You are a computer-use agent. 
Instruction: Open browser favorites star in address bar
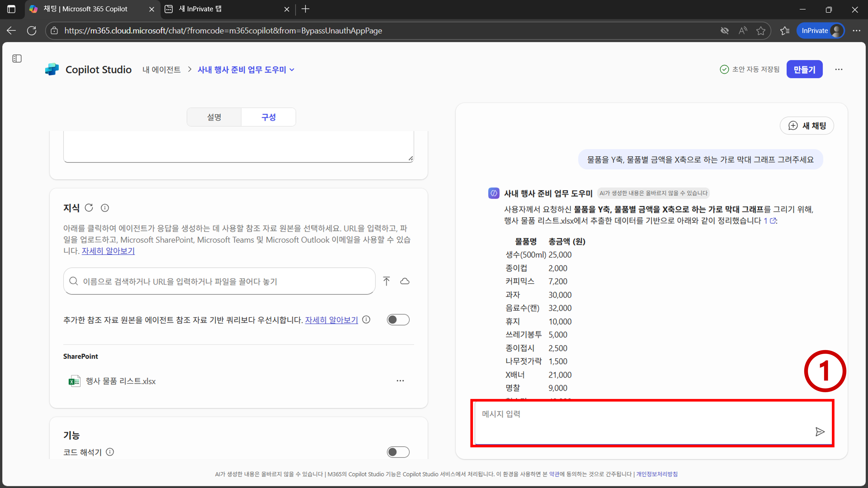(x=761, y=31)
